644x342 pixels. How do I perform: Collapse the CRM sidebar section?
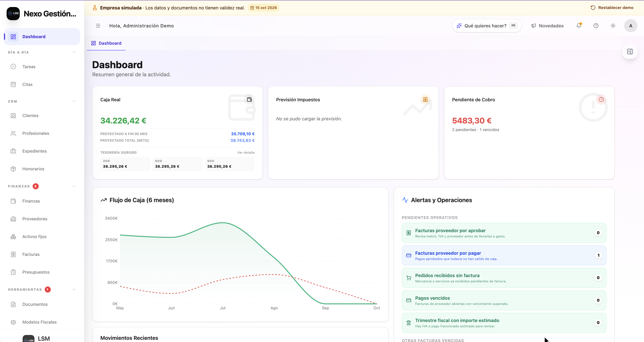(x=74, y=101)
